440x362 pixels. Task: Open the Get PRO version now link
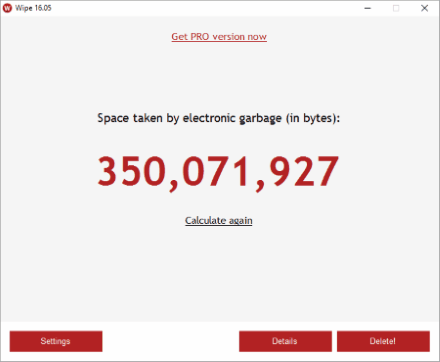pos(219,37)
